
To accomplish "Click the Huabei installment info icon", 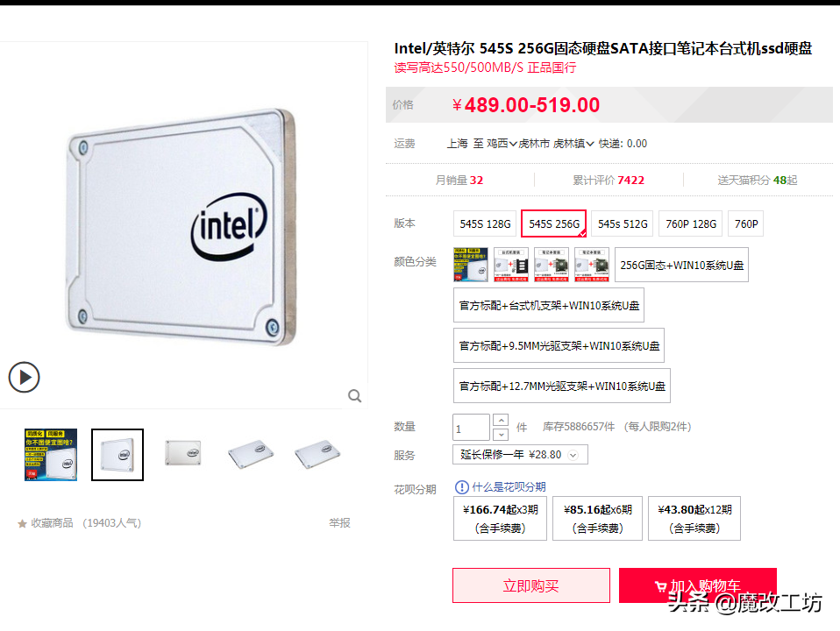I will 461,487.
